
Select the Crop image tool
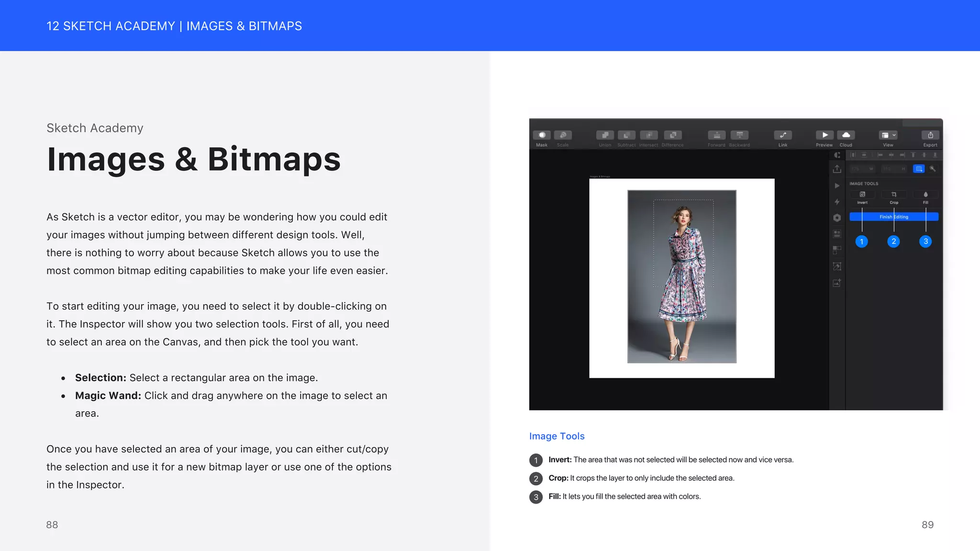coord(894,195)
